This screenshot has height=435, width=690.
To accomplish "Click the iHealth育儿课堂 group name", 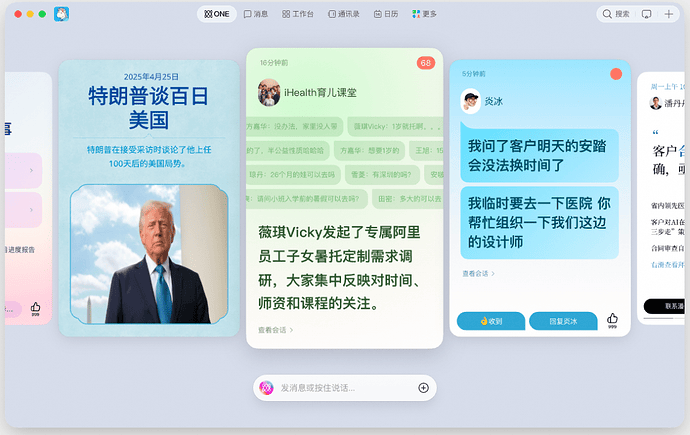I will 320,92.
